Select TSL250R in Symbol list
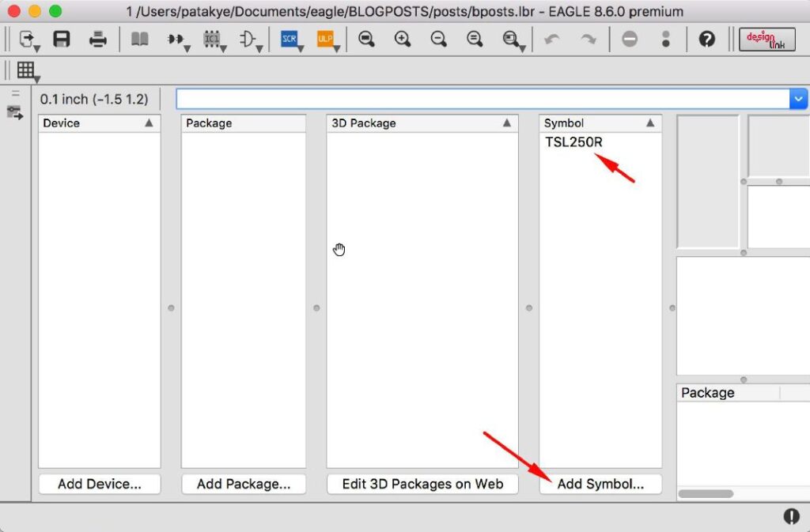Screen dimensions: 810x532 [x=573, y=142]
